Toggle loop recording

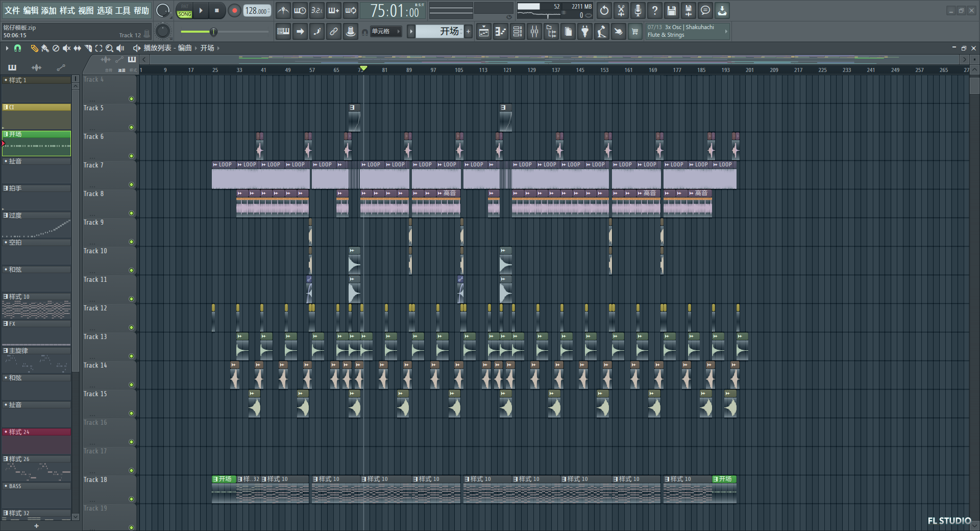click(351, 10)
